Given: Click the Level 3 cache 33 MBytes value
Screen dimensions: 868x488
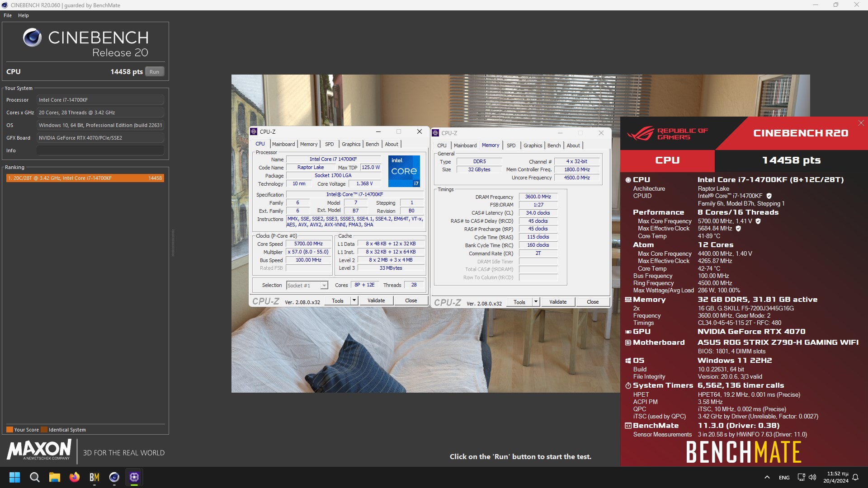Looking at the screenshot, I should point(391,268).
